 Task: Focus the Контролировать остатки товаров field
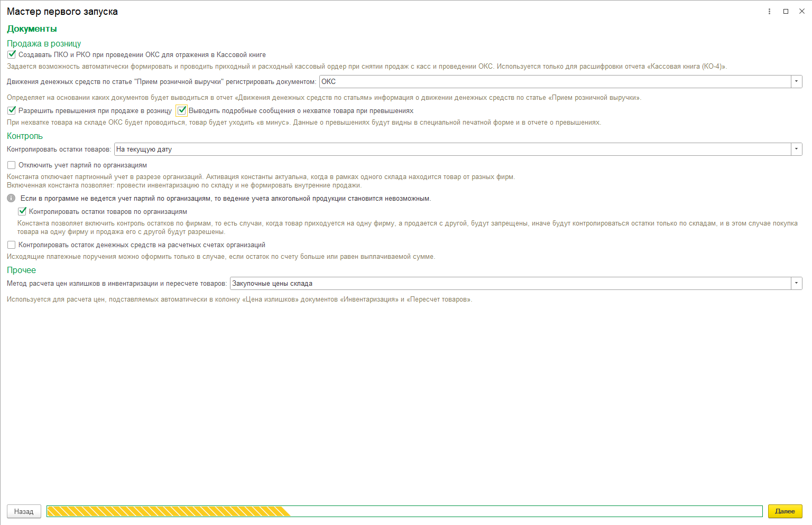[452, 149]
